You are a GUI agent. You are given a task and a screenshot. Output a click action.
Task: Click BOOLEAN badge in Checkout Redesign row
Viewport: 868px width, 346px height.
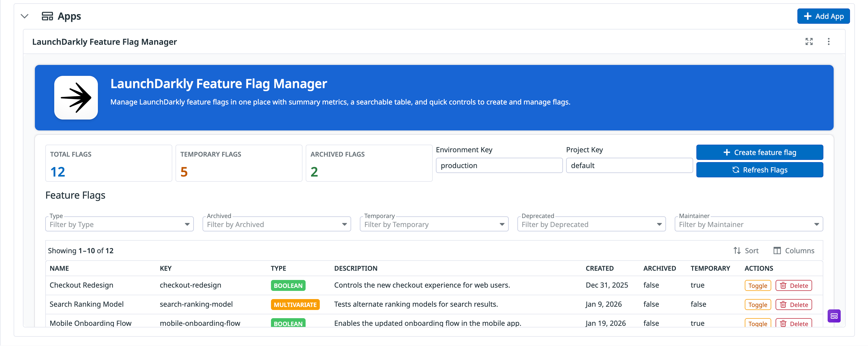tap(288, 286)
